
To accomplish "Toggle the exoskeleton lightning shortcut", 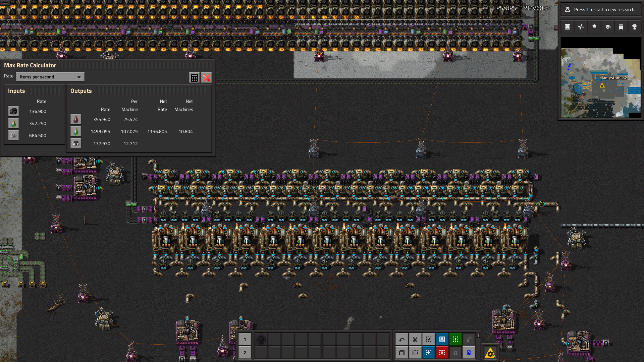I will (455, 353).
